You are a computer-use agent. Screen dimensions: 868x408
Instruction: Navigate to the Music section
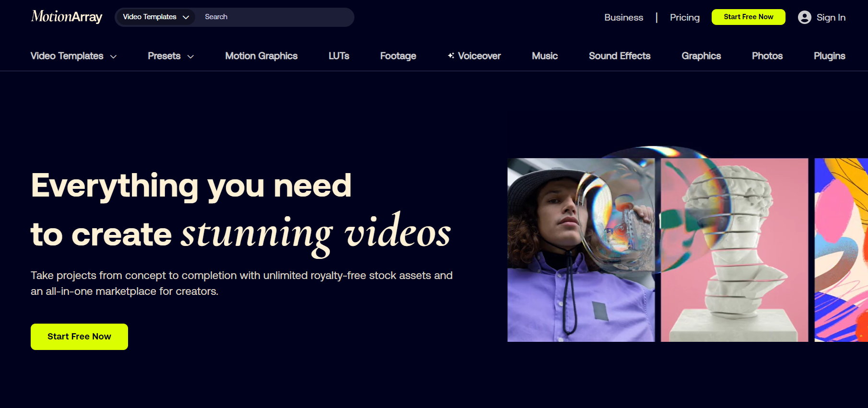pos(544,56)
